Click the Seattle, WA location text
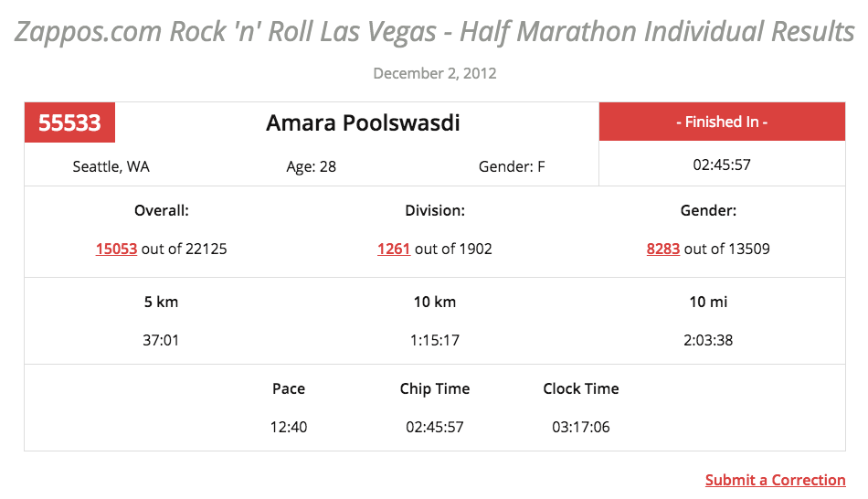This screenshot has height=499, width=868. pyautogui.click(x=111, y=166)
